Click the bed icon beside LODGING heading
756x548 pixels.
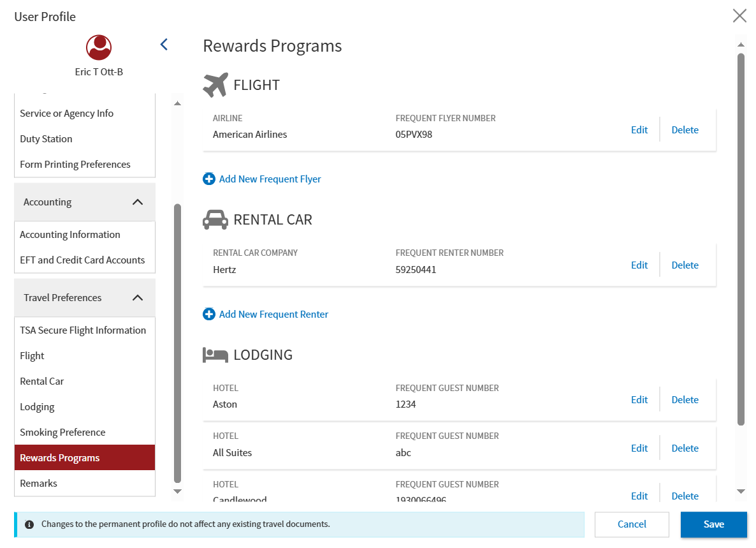coord(215,355)
